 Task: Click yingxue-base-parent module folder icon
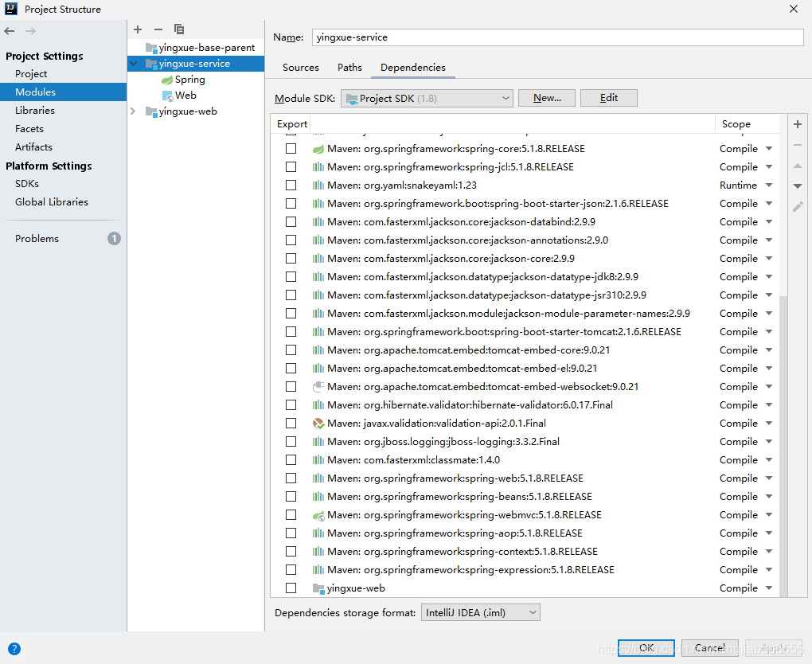coord(151,49)
